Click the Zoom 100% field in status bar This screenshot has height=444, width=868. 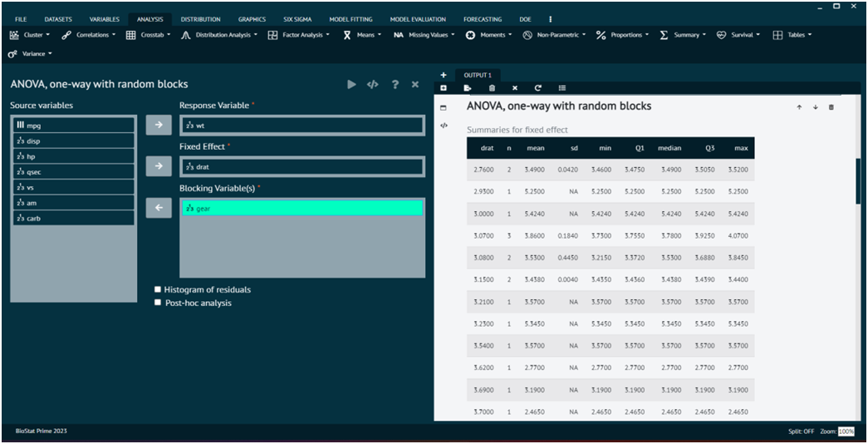click(x=846, y=432)
